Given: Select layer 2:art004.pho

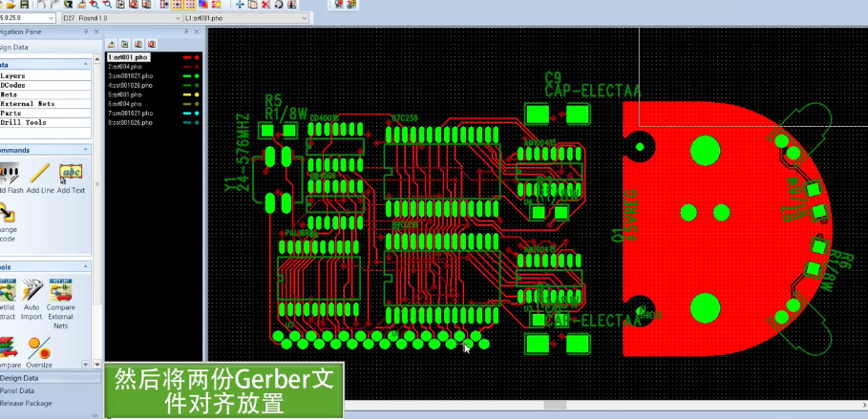Looking at the screenshot, I should [124, 67].
